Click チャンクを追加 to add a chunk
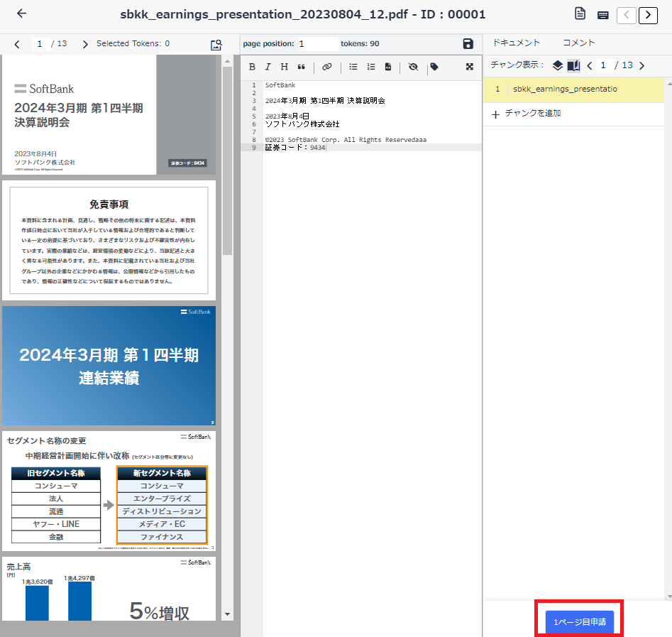 click(527, 114)
